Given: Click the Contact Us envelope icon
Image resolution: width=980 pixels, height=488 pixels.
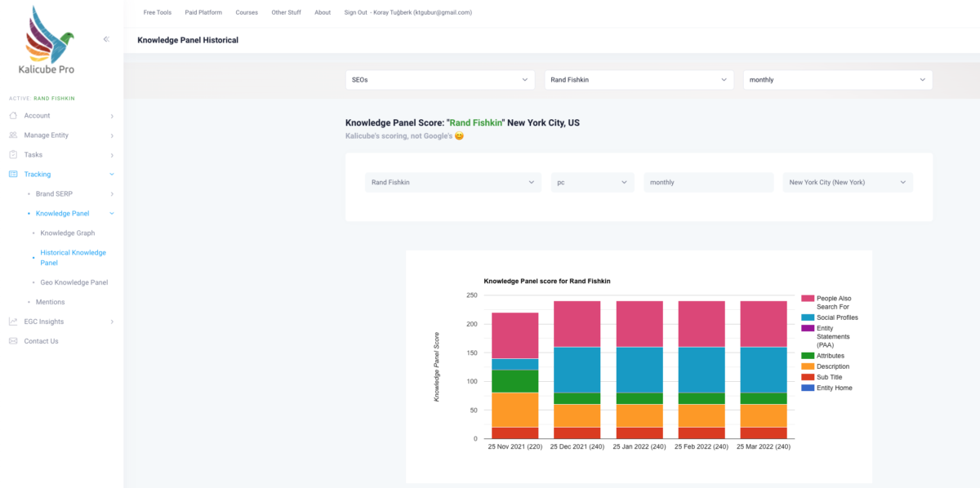Looking at the screenshot, I should pyautogui.click(x=13, y=341).
